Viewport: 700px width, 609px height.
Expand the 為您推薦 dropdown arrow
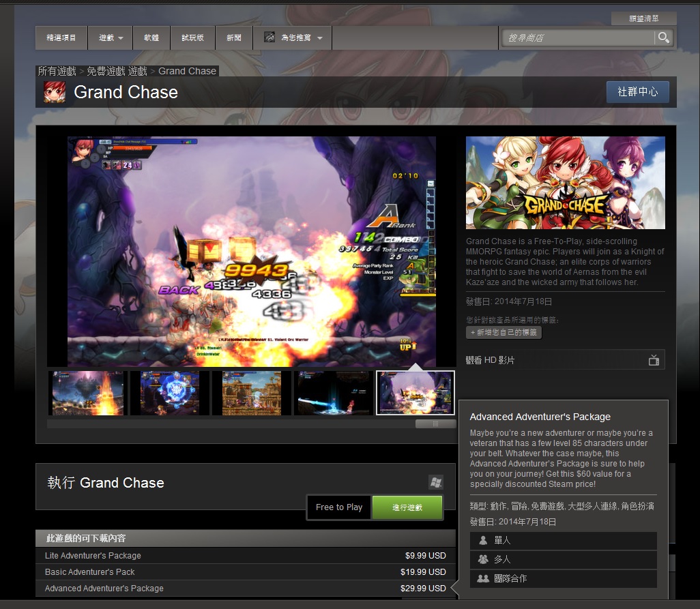click(320, 38)
